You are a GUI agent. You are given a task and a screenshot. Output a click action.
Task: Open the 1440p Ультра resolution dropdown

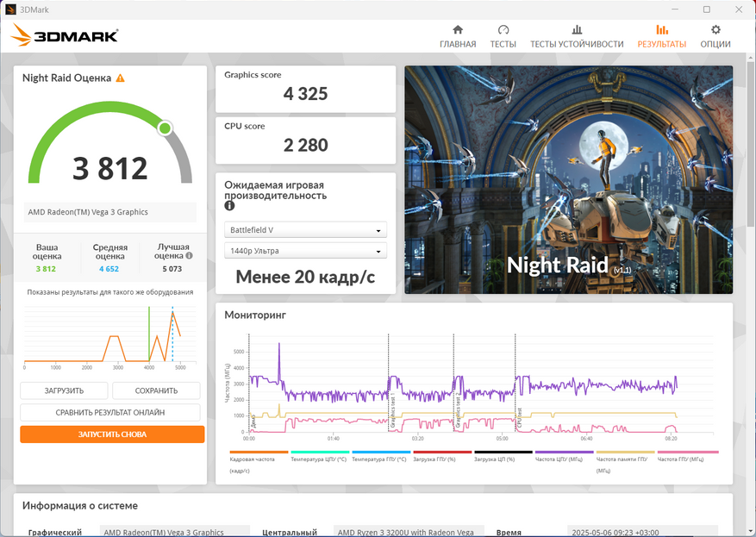pyautogui.click(x=305, y=251)
